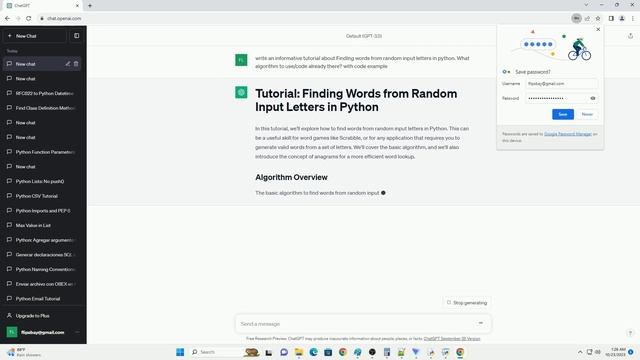Click the account email at sidebar bottom
Viewport: 640px width, 360px height.
pyautogui.click(x=42, y=332)
